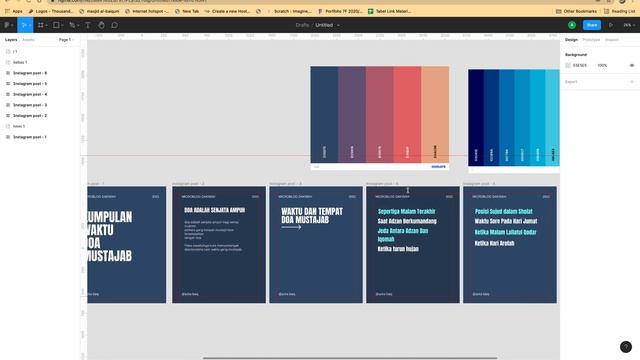Open the Untitled file name dropdown arrow
Image resolution: width=640 pixels, height=360 pixels.
click(338, 25)
